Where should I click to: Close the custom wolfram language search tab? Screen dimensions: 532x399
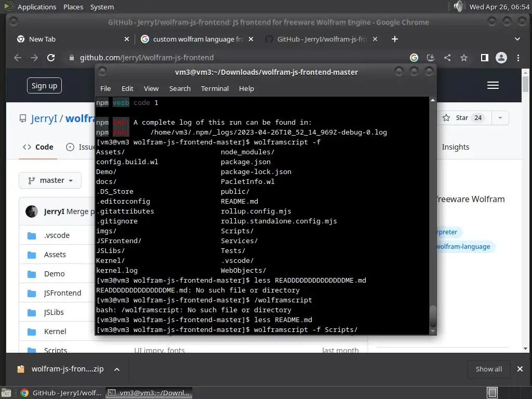pos(251,39)
